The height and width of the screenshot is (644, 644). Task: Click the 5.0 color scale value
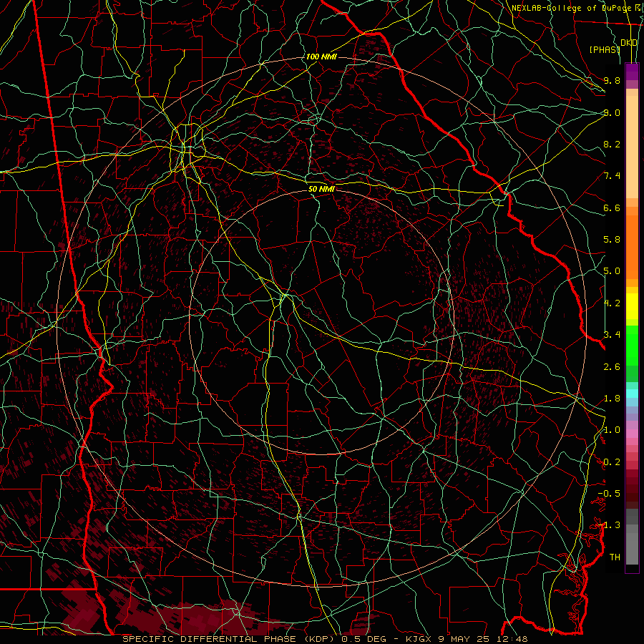(612, 271)
